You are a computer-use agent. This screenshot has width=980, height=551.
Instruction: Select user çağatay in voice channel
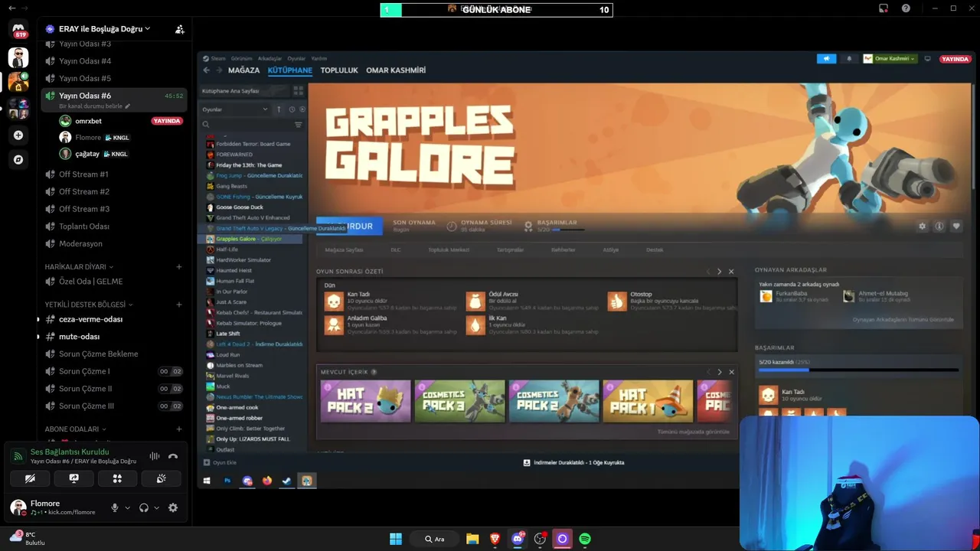click(121, 154)
